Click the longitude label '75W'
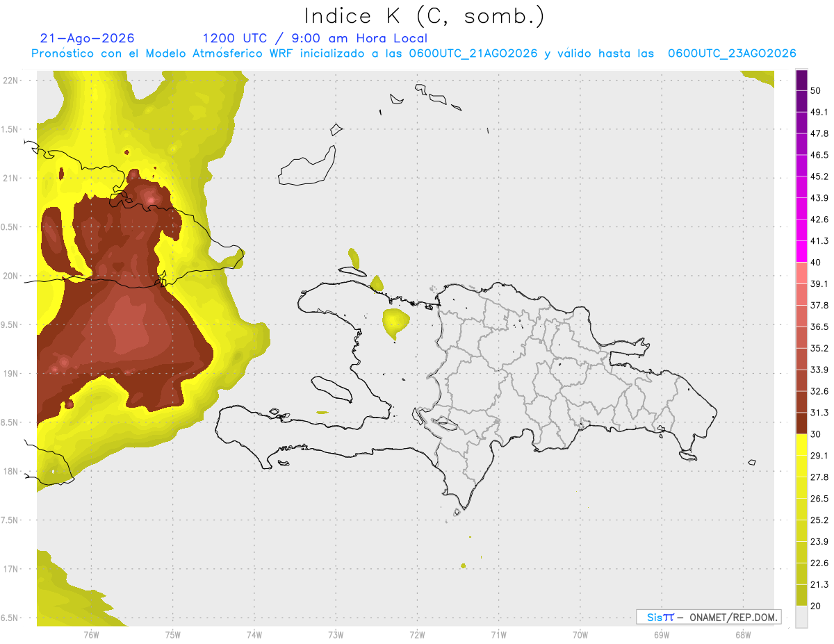Image resolution: width=834 pixels, height=644 pixels. [x=173, y=635]
